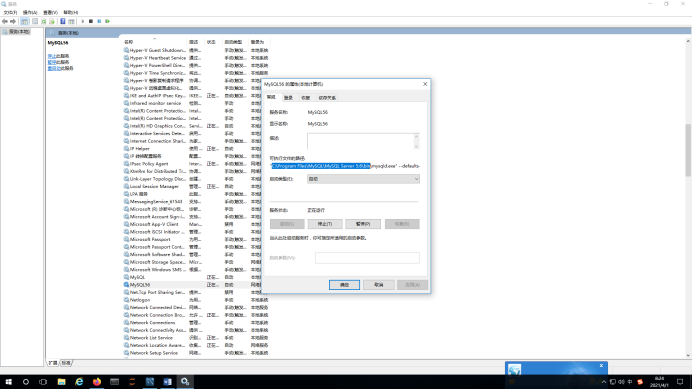The width and height of the screenshot is (693, 390).
Task: Open the Action menu in the menu bar
Action: coord(30,12)
